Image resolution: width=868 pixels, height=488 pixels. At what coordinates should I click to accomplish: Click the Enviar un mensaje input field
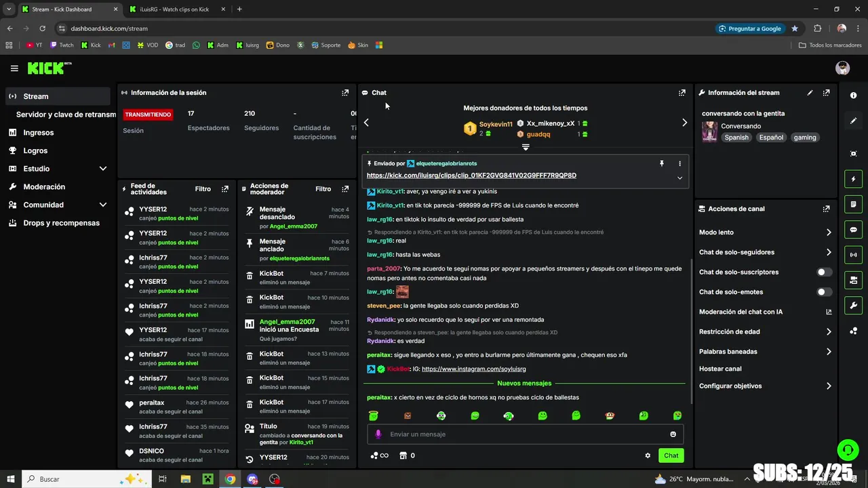pos(526,434)
